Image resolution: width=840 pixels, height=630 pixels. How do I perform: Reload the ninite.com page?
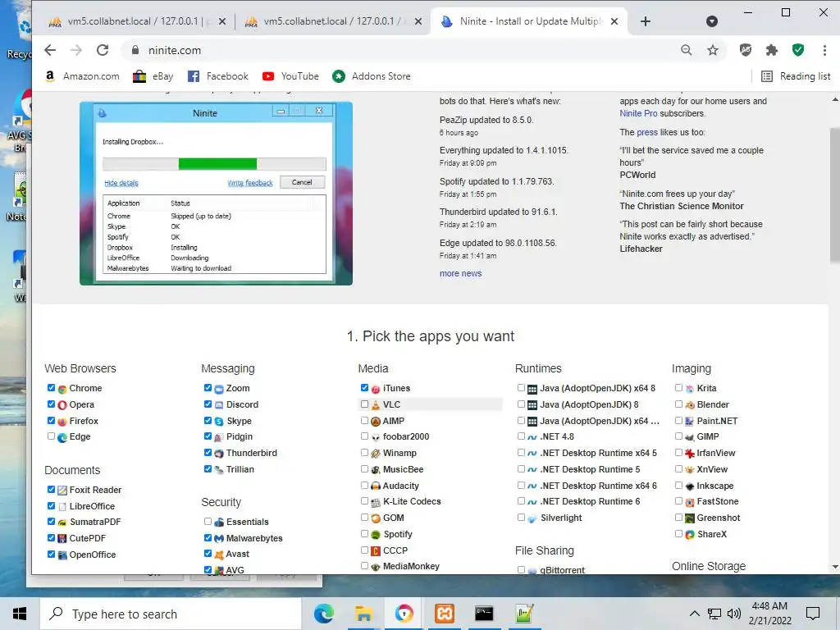103,50
